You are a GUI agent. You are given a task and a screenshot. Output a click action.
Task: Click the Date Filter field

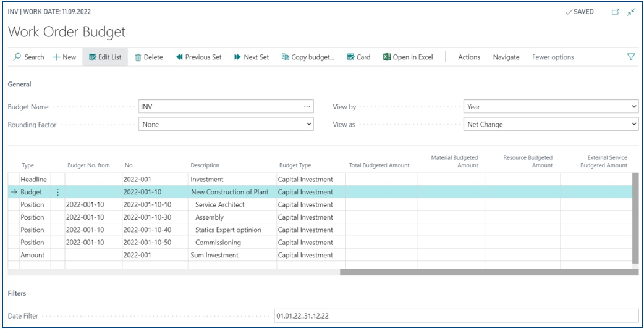click(x=456, y=315)
